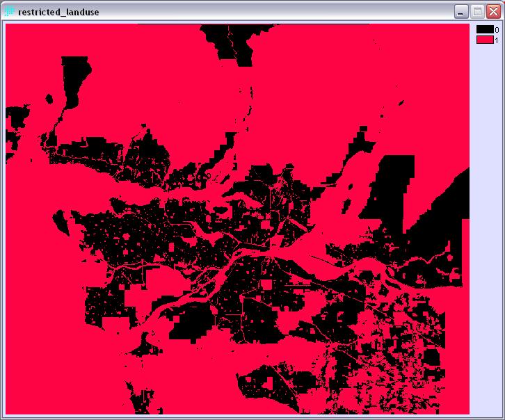
Task: Click the legend label "1"
Action: click(x=497, y=40)
